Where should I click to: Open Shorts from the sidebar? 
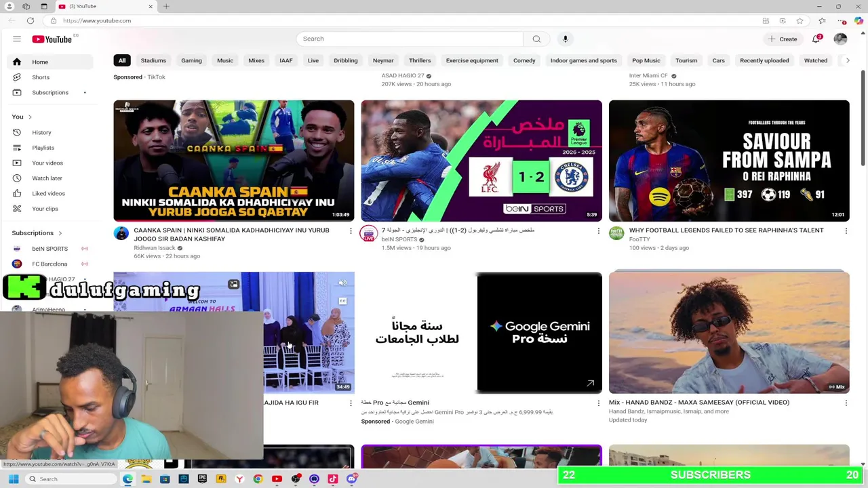tap(41, 77)
